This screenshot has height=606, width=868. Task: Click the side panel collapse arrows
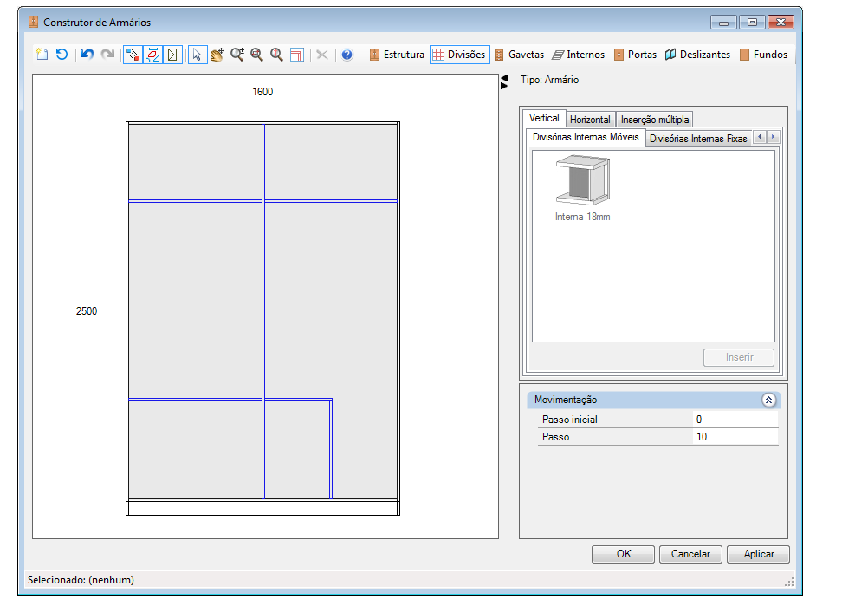(504, 82)
